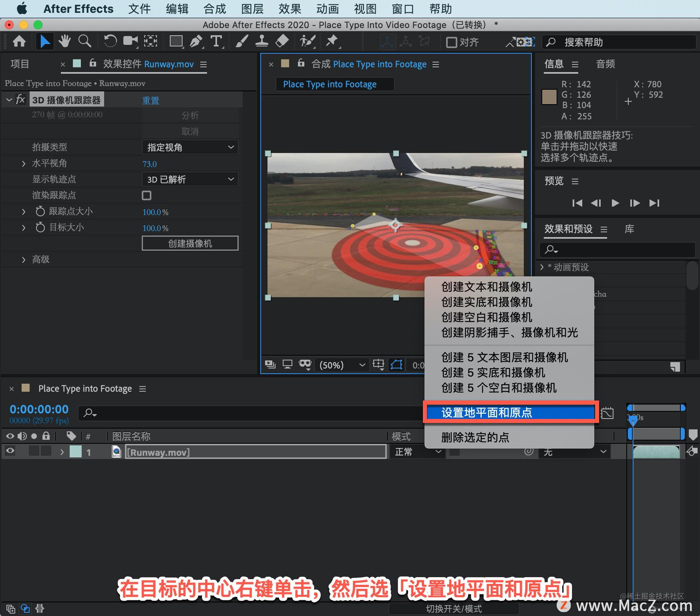The width and height of the screenshot is (700, 616).
Task: Toggle stopwatch for 跟踪点大小
Action: click(x=40, y=211)
